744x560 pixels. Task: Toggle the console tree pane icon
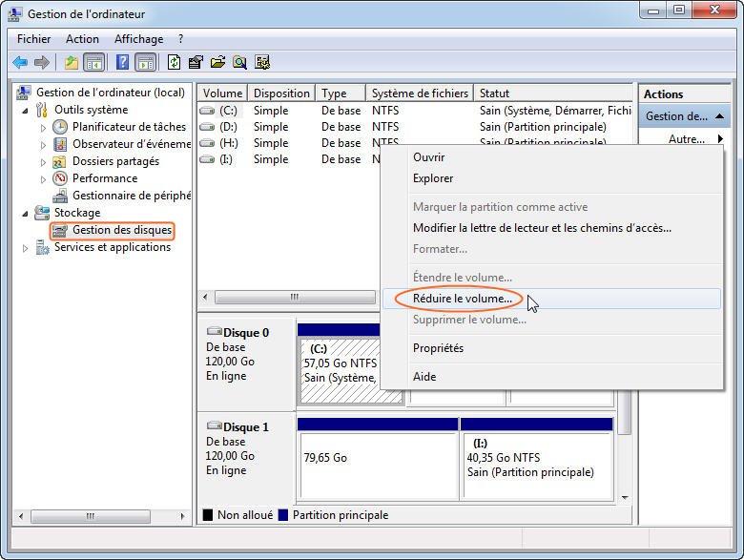point(93,62)
